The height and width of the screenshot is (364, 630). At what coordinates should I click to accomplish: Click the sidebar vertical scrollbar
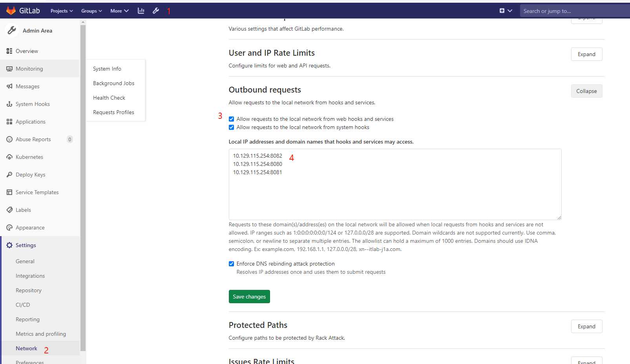click(83, 188)
